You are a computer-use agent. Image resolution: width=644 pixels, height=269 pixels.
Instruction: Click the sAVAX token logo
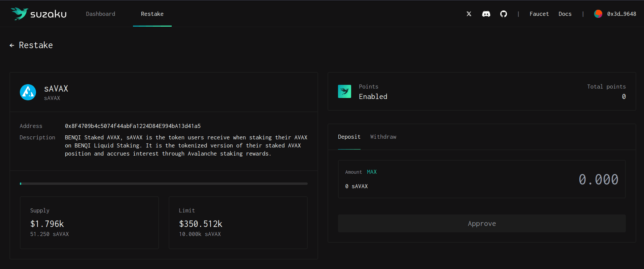(x=28, y=92)
